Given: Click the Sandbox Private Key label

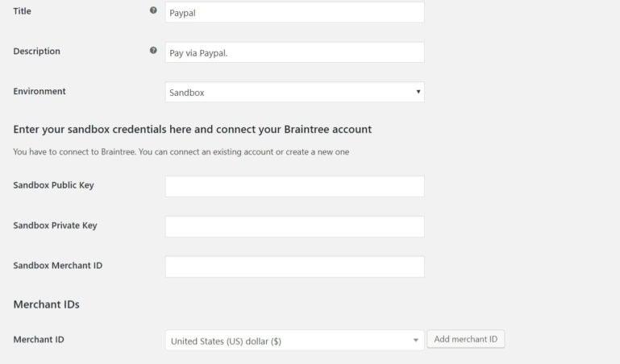Looking at the screenshot, I should pos(55,225).
